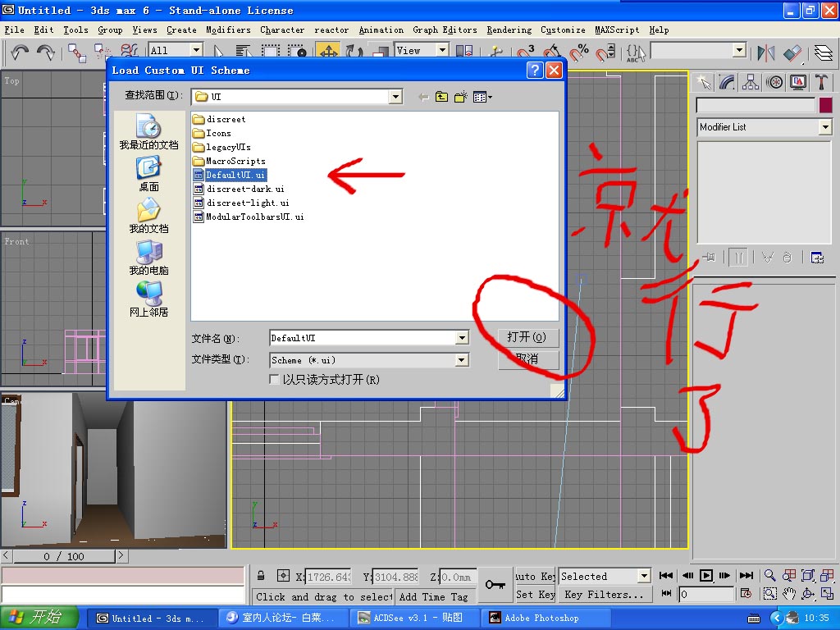
Task: Click the Mirror Selected Objects icon
Action: click(766, 52)
